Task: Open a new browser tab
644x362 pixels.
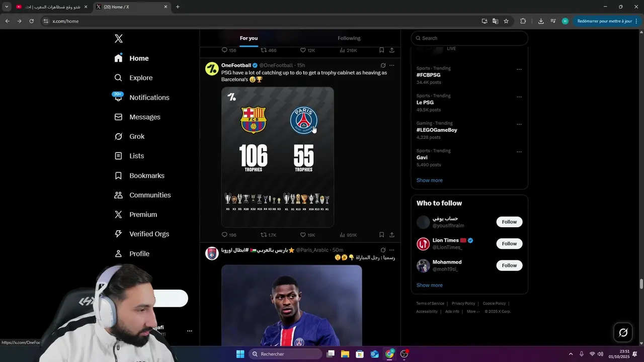Action: pyautogui.click(x=178, y=7)
